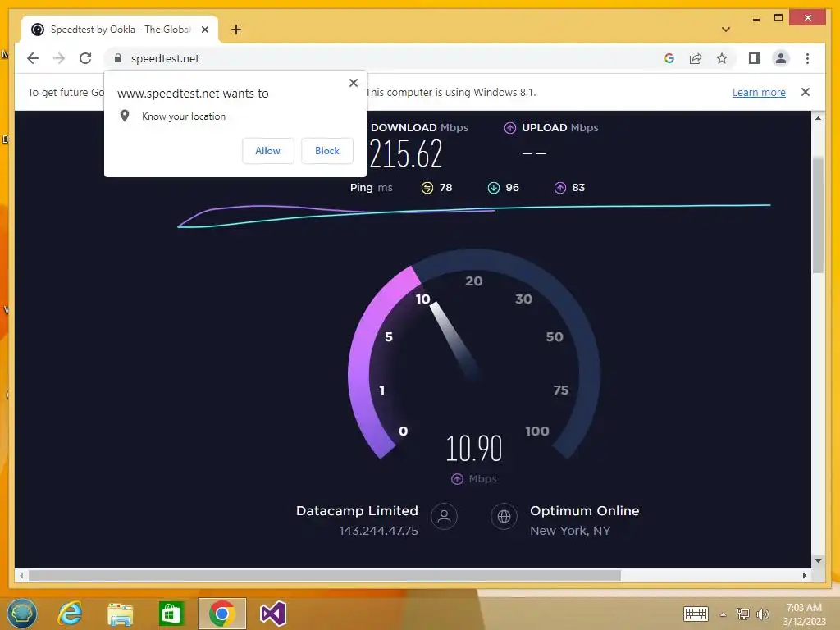Screen dimensions: 840x630
Task: Click the scroll right arrow
Action: point(805,575)
